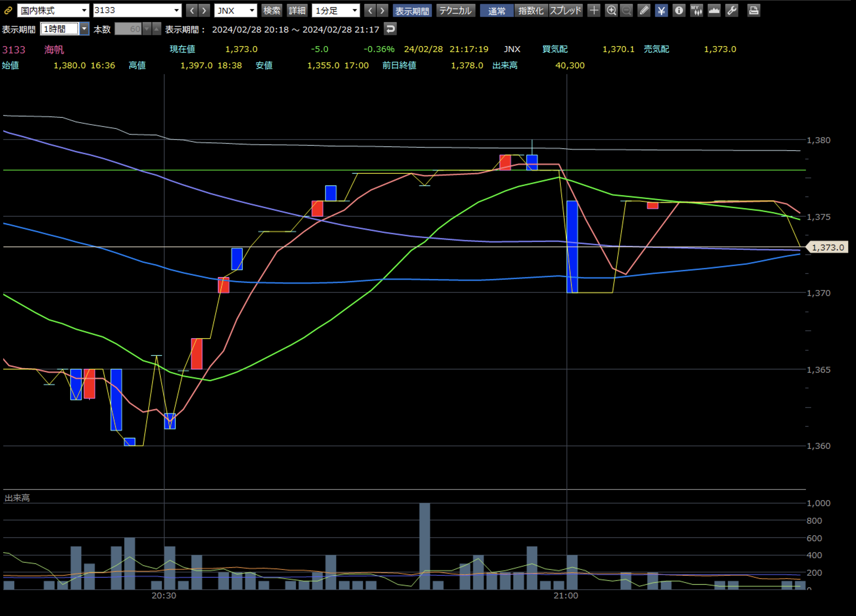This screenshot has width=856, height=616.
Task: Click the 検索 search button
Action: (x=272, y=10)
